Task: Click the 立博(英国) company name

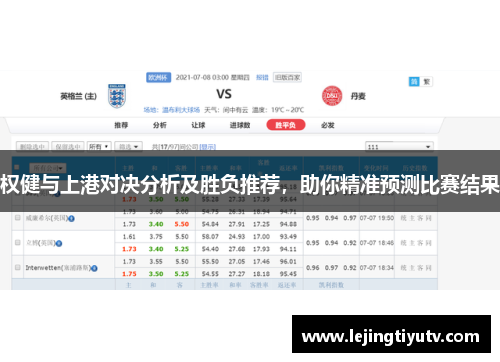Action: click(40, 243)
